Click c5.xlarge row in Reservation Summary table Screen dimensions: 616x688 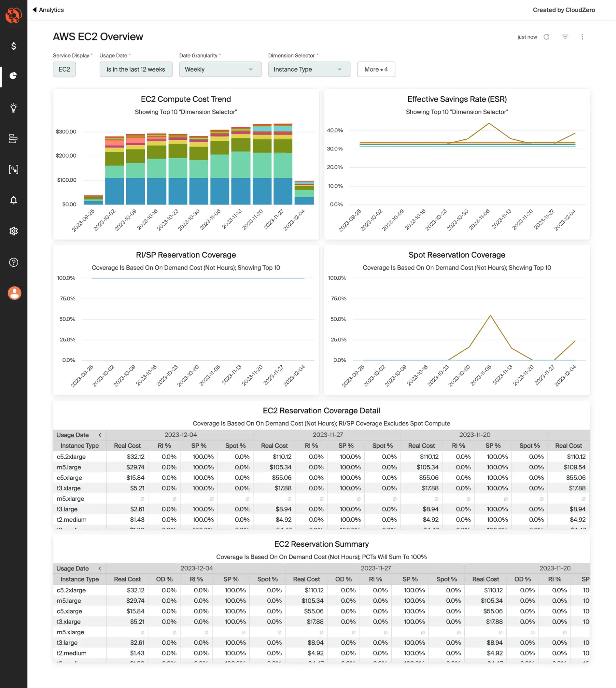[x=321, y=611]
